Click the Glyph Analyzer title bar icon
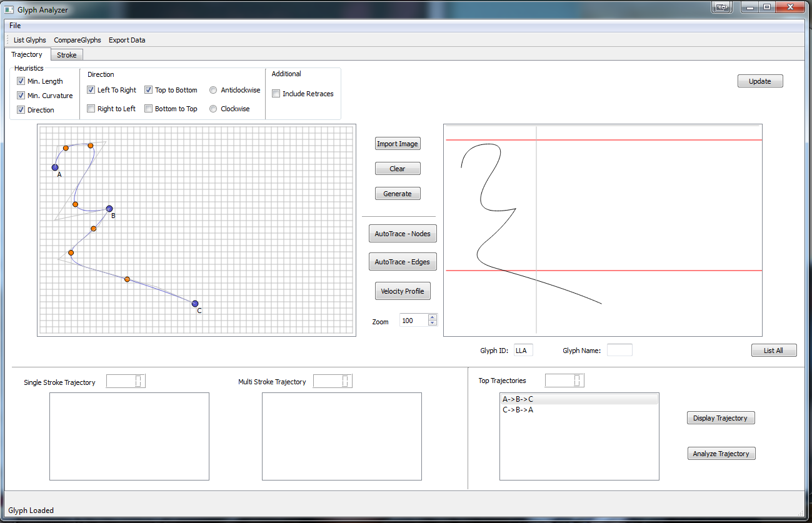Viewport: 812px width, 523px height. 9,10
